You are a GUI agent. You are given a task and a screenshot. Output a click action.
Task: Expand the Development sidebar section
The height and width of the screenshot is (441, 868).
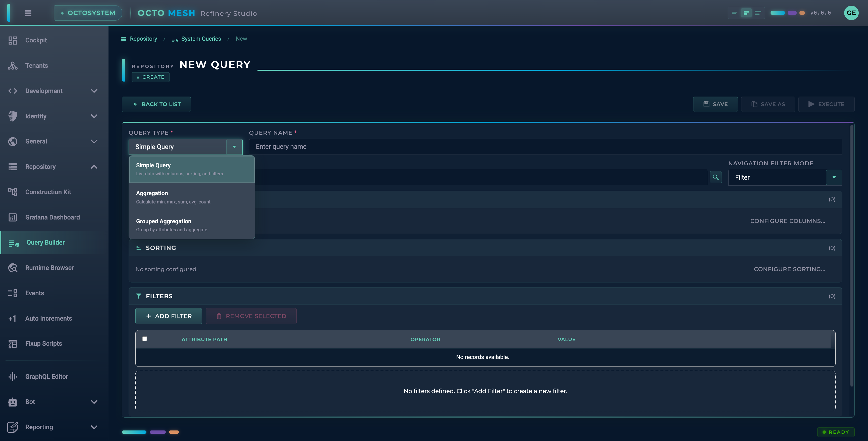click(x=94, y=91)
